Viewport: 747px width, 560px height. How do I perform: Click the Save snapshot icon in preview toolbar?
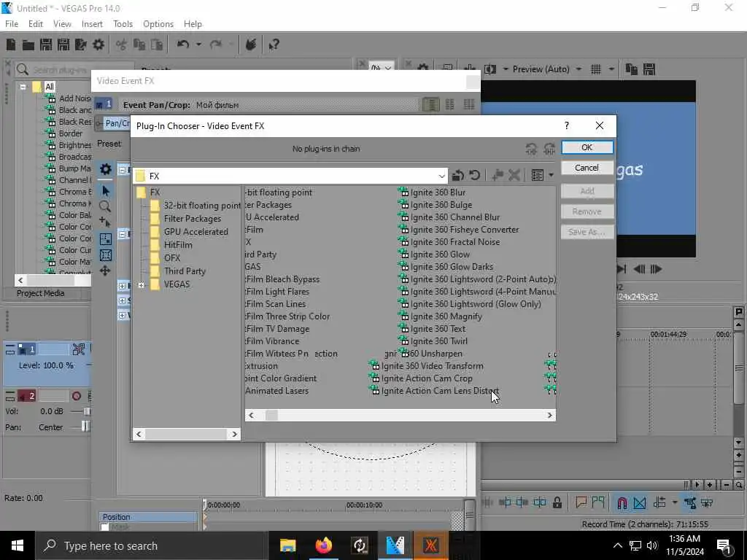click(x=649, y=69)
